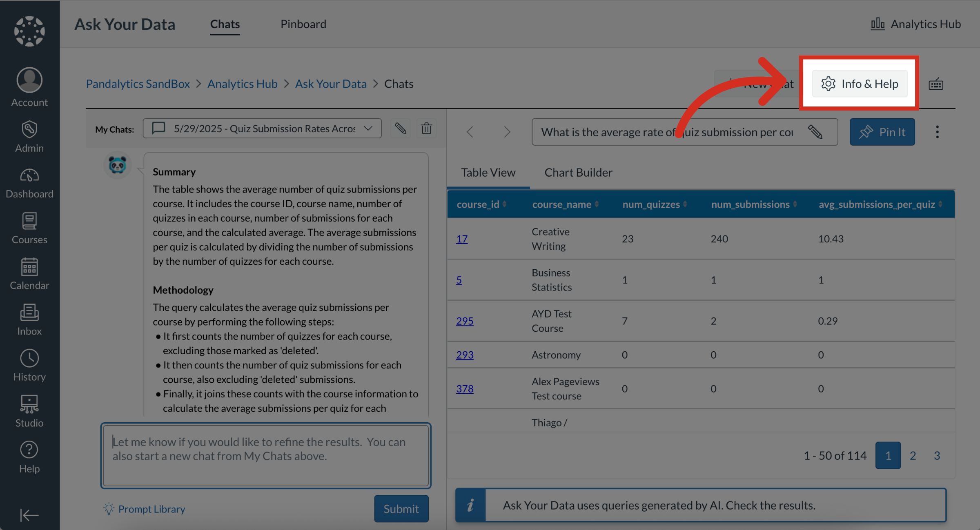Select Alex Pageviews Test course cell
The height and width of the screenshot is (530, 980).
click(x=566, y=388)
